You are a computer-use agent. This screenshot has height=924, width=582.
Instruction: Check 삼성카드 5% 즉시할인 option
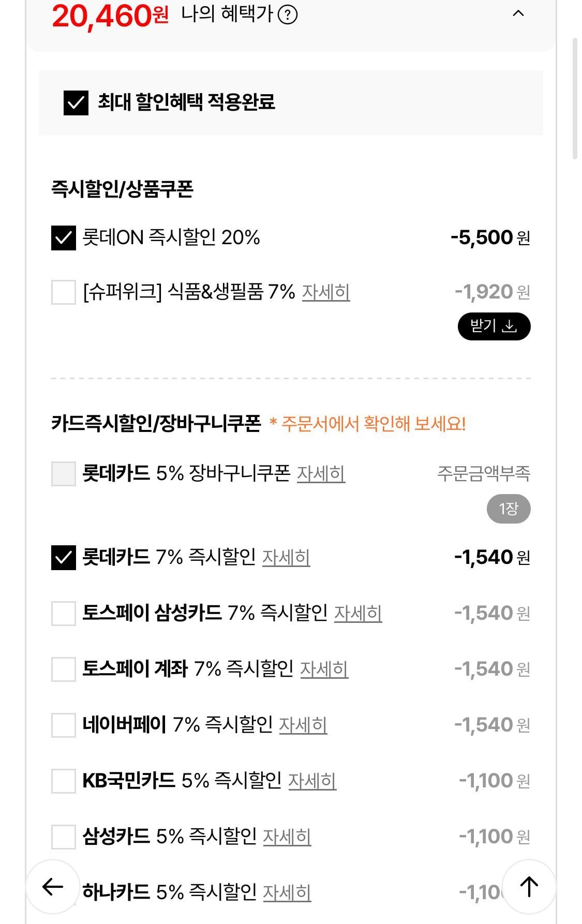[x=64, y=837]
